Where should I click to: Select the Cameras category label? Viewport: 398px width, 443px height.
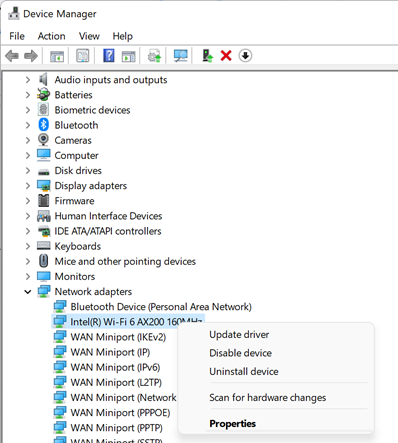click(x=73, y=140)
